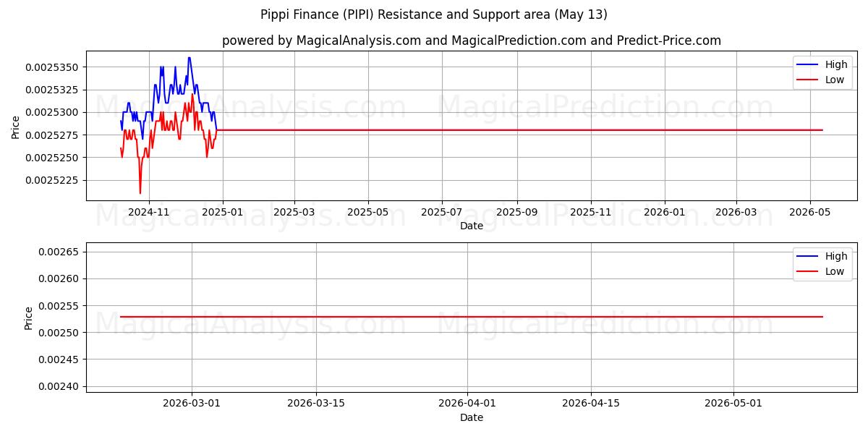The width and height of the screenshot is (868, 434).
Task: Click the 0.0025275 y-axis tick label
Action: pos(51,135)
